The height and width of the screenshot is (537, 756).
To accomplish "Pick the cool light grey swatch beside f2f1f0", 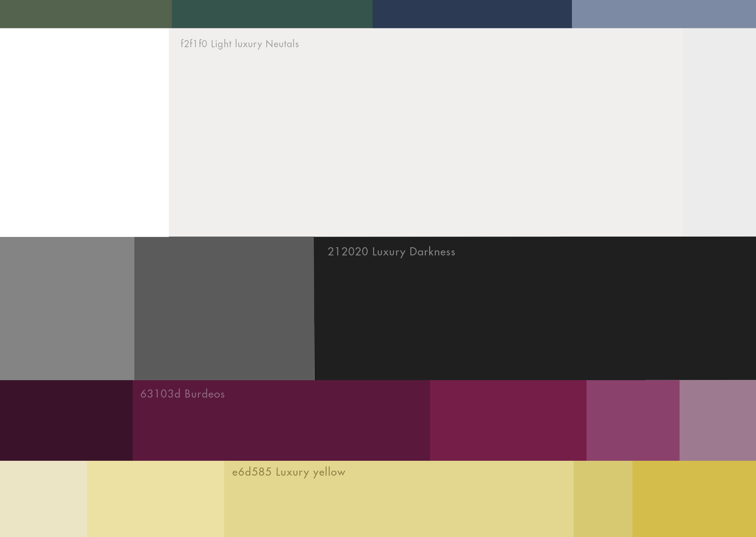I will point(719,132).
